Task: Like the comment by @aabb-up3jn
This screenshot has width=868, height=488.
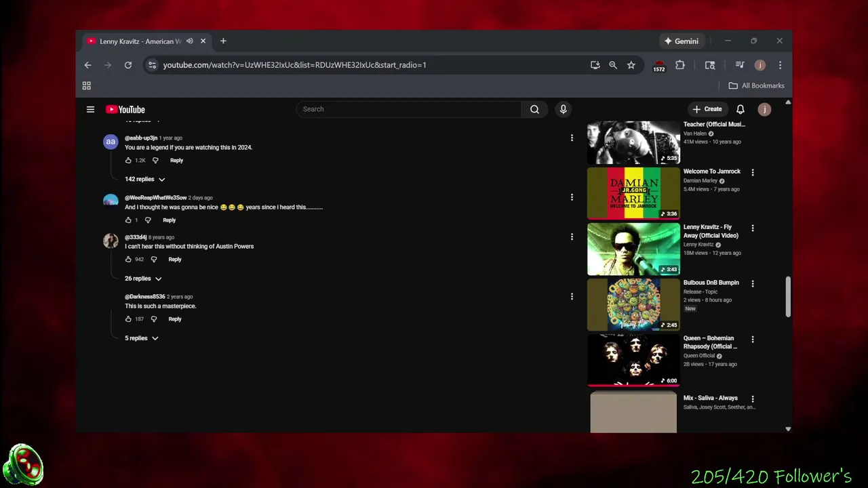Action: tap(128, 161)
